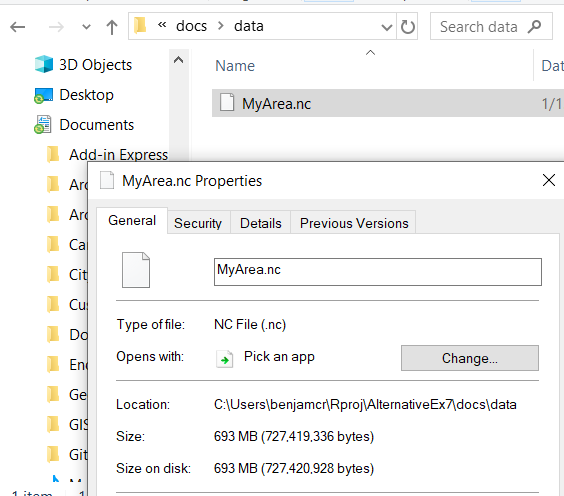Sort files by the Name column

(x=235, y=66)
